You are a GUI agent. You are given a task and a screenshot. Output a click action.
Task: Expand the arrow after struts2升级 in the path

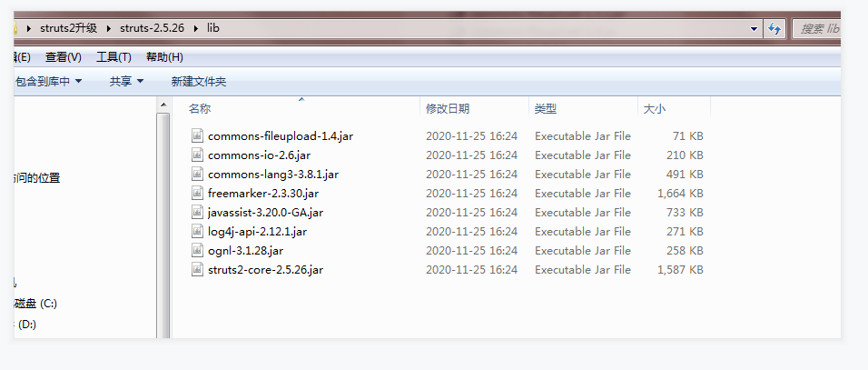(x=109, y=28)
